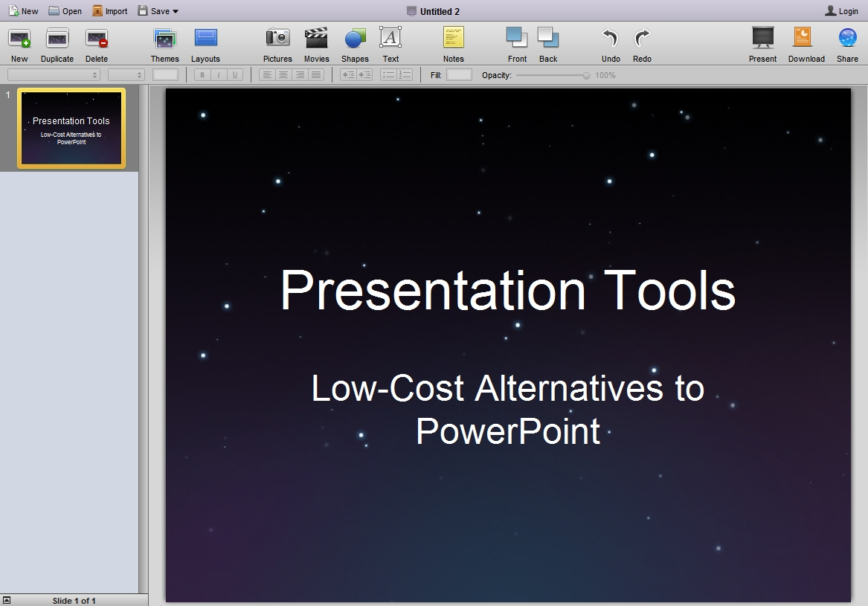Select the slide 1 thumbnail
The width and height of the screenshot is (868, 606).
click(x=71, y=128)
